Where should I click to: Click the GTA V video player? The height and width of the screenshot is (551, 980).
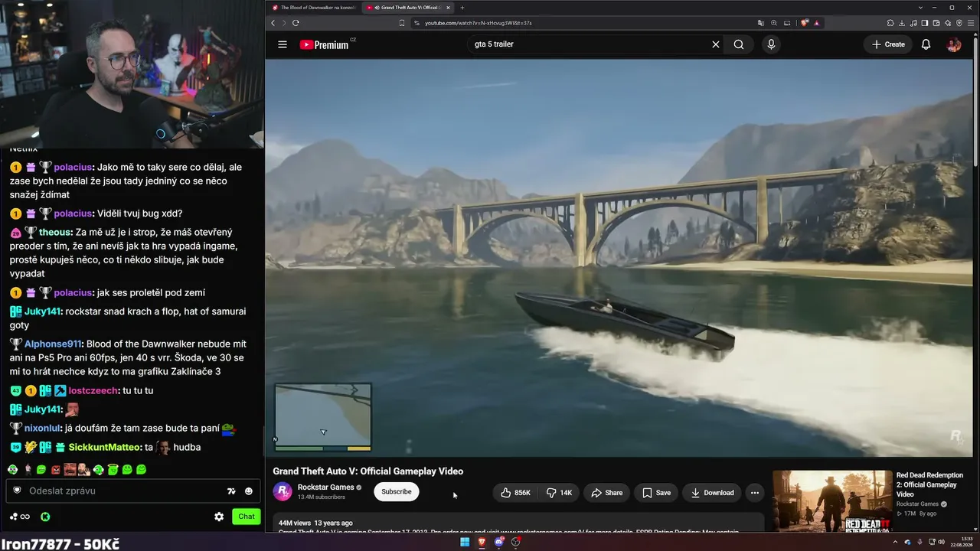pos(619,258)
